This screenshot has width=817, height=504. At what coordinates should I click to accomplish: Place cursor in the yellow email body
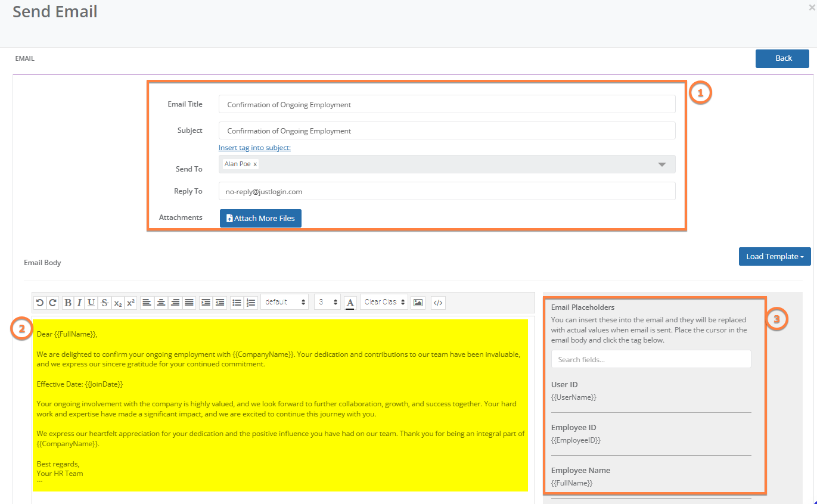[280, 405]
